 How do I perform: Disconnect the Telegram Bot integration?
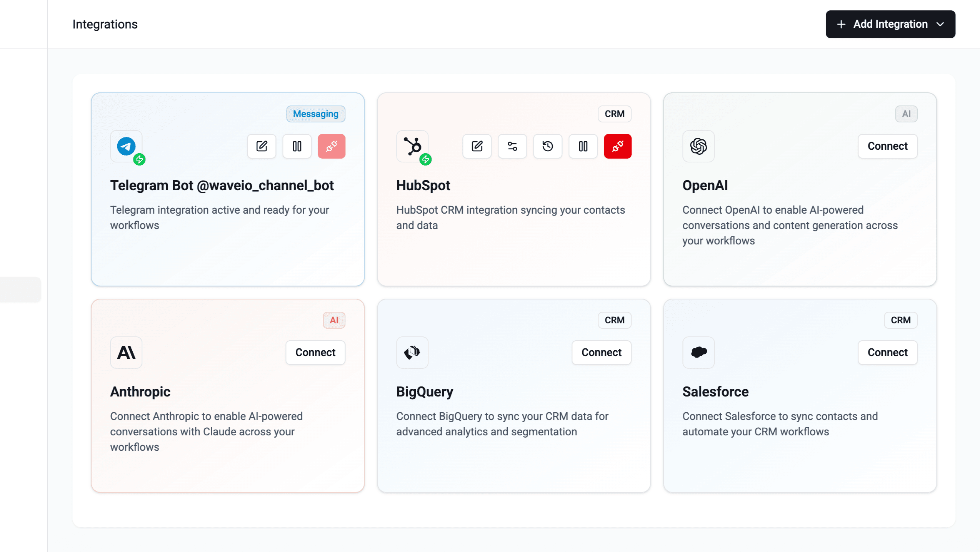(x=332, y=146)
